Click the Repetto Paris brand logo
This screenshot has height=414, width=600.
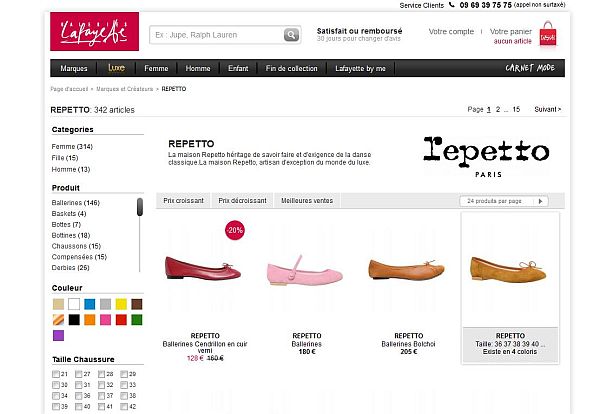[x=486, y=156]
